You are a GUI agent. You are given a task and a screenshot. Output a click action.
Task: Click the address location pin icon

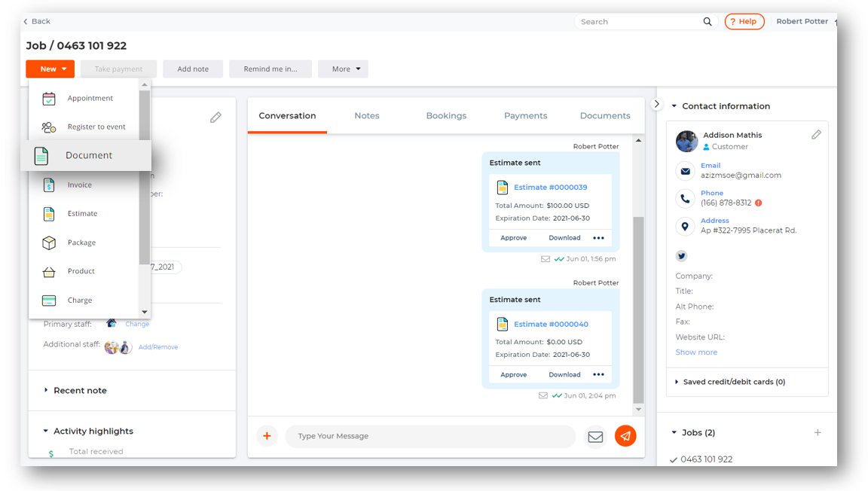(x=686, y=226)
